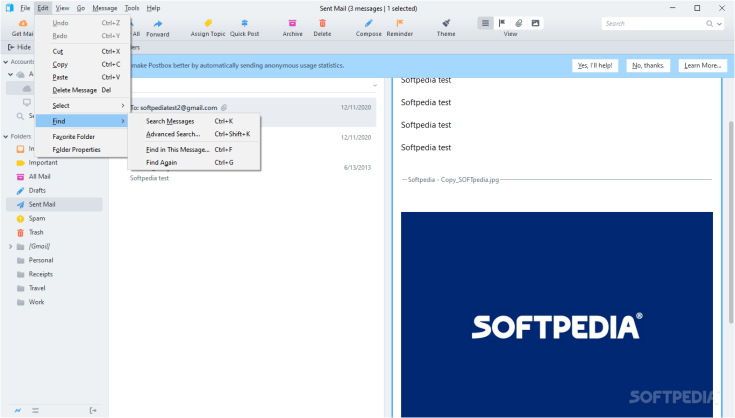Click the Yes, I'll help! button
Screen dimensions: 735x418
coord(595,66)
